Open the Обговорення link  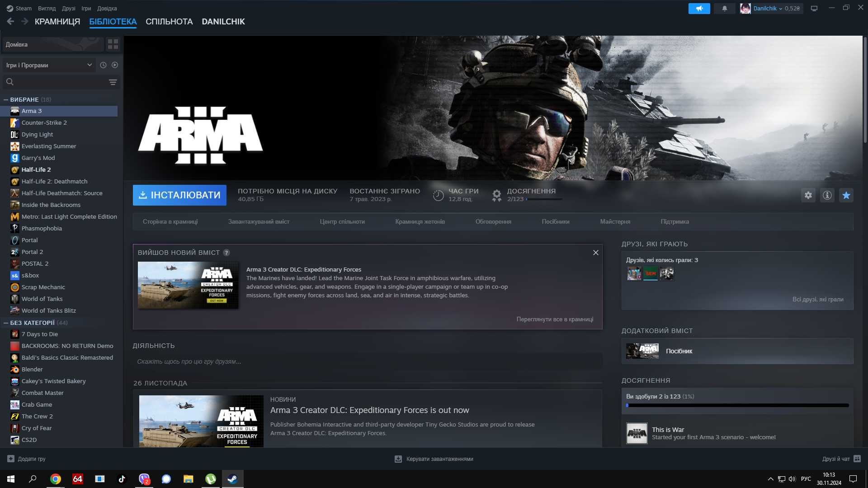point(493,221)
